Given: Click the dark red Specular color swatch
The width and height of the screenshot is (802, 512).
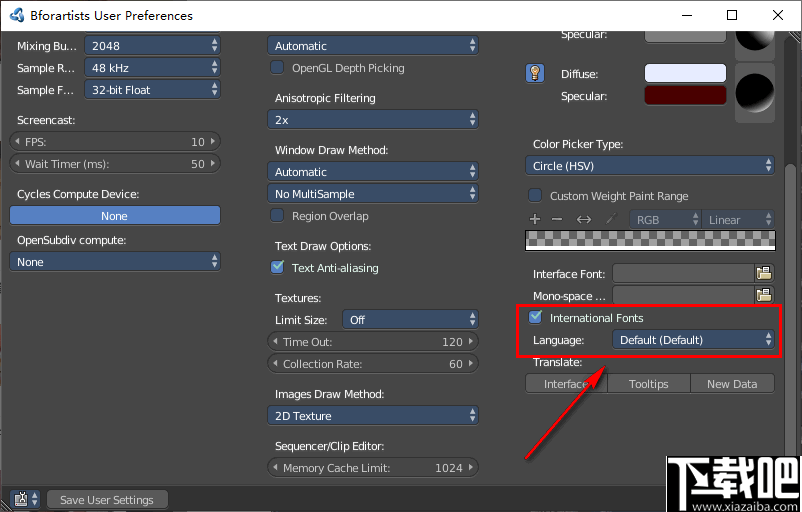Looking at the screenshot, I should click(685, 96).
